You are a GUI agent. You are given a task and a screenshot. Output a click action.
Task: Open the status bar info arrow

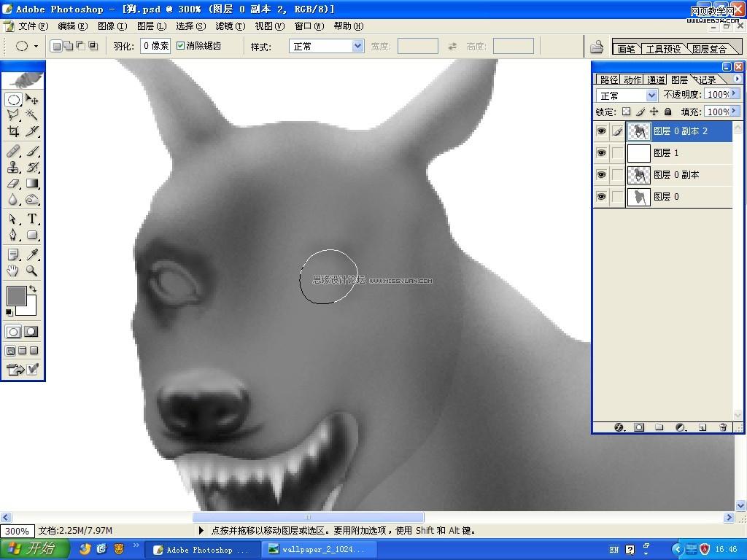tap(201, 530)
